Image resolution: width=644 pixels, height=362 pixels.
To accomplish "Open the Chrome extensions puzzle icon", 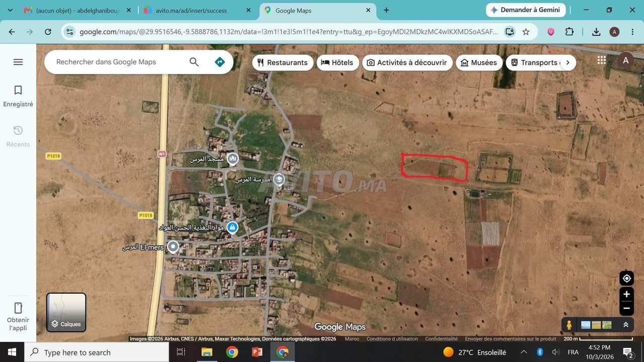I will pos(569,32).
